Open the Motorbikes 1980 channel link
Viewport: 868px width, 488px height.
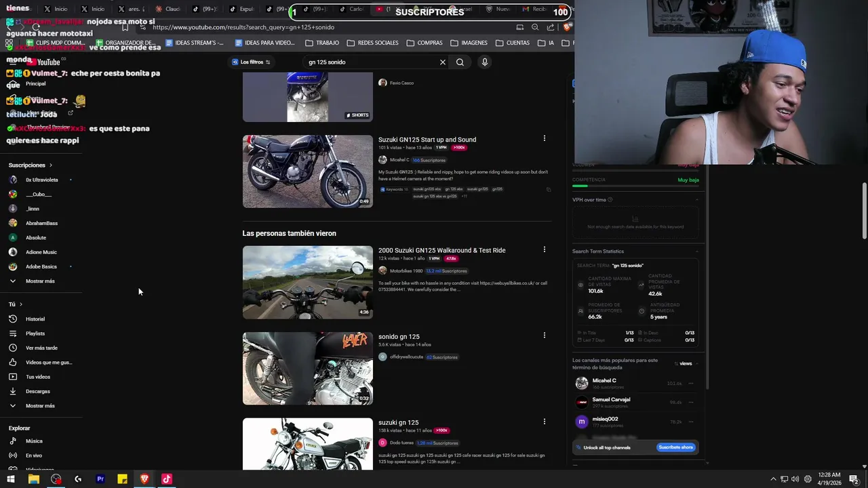coord(406,270)
